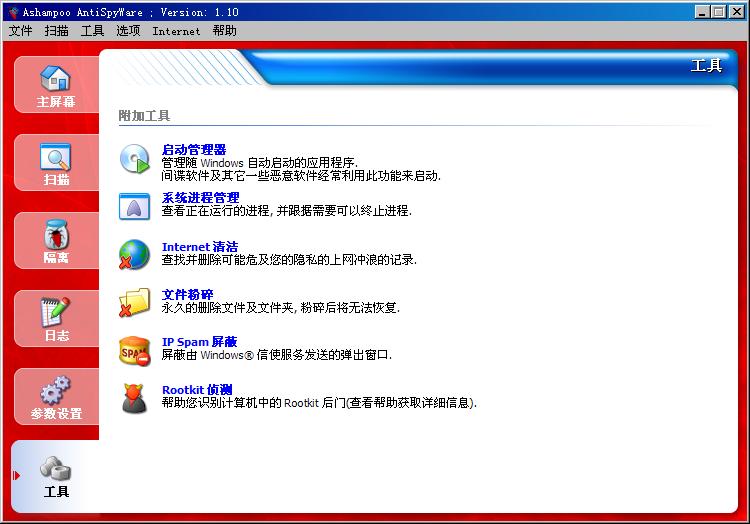The width and height of the screenshot is (750, 524).
Task: Click the 启动管理器 disc icon
Action: click(x=134, y=159)
